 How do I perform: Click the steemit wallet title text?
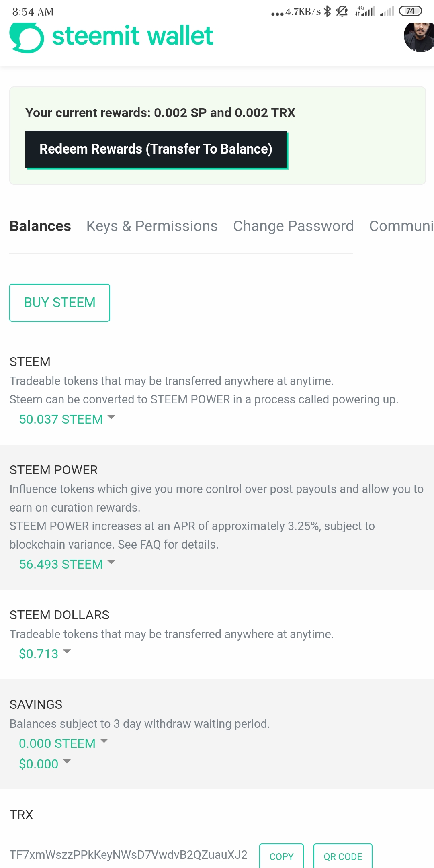(133, 36)
